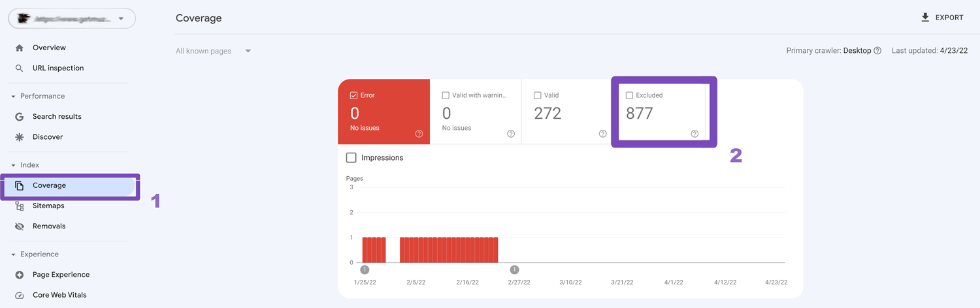The height and width of the screenshot is (308, 980).
Task: Open help icon on the Excluded card
Action: coord(694,134)
